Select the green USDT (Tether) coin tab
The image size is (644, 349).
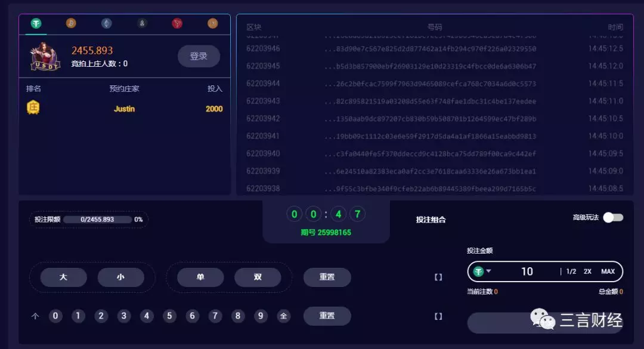point(36,23)
